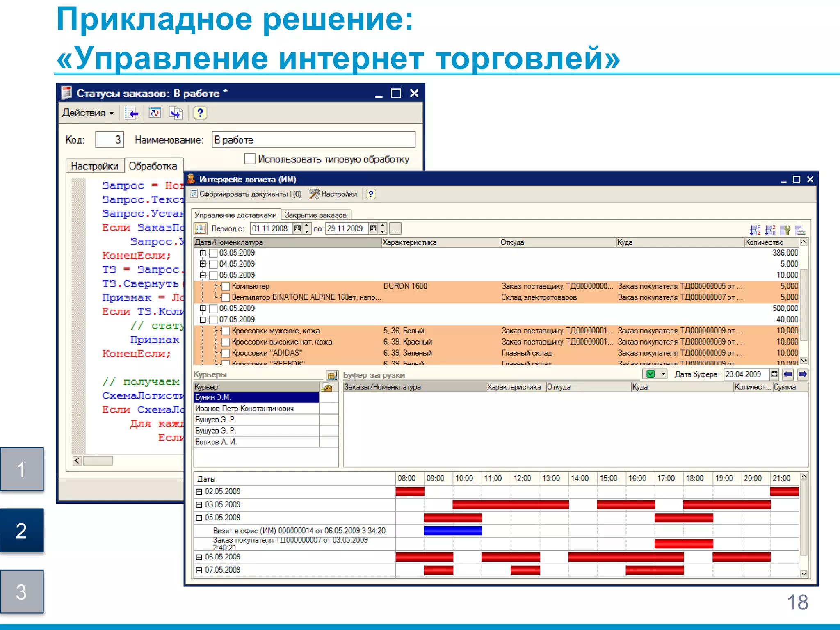Click the sort ascending A-Z icon
Image resolution: width=840 pixels, height=630 pixels.
[755, 230]
